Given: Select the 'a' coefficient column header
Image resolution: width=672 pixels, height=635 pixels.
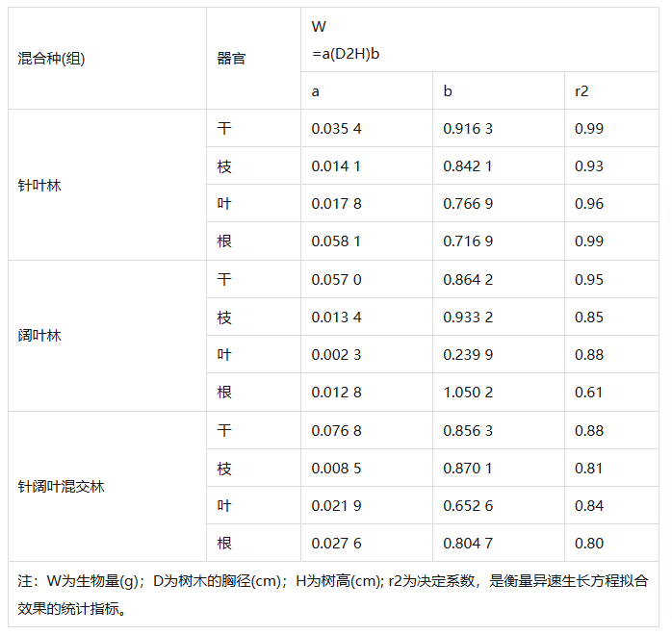Looking at the screenshot, I should [367, 90].
